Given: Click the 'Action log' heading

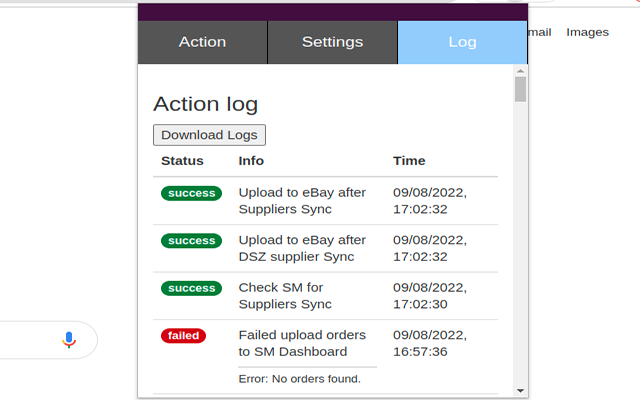Looking at the screenshot, I should (205, 104).
